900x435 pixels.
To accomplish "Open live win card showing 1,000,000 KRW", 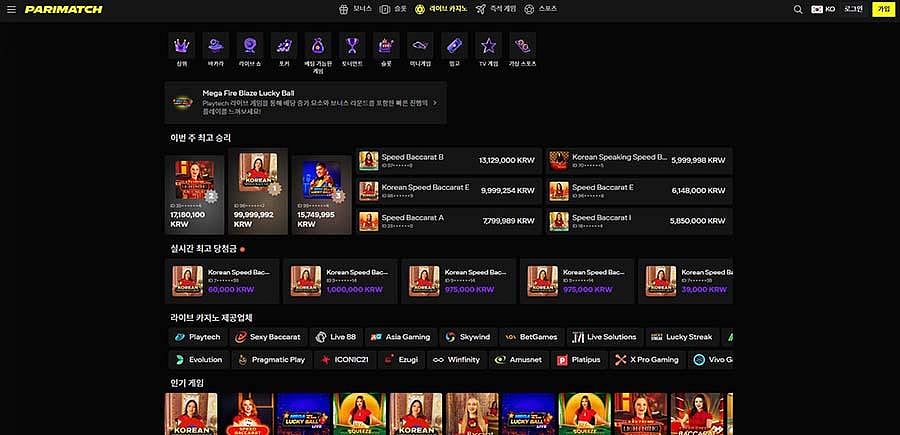I will pos(340,281).
